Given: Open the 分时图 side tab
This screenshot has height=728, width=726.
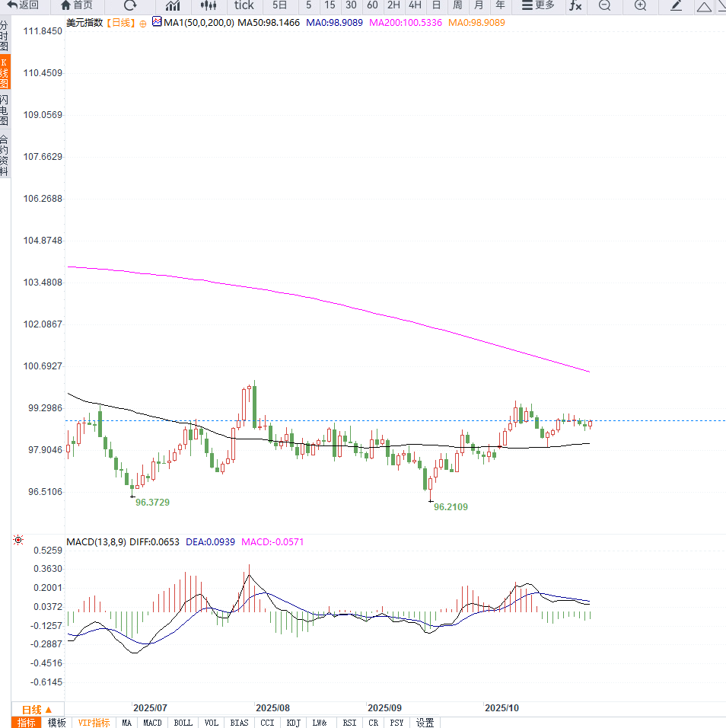Looking at the screenshot, I should [4, 36].
